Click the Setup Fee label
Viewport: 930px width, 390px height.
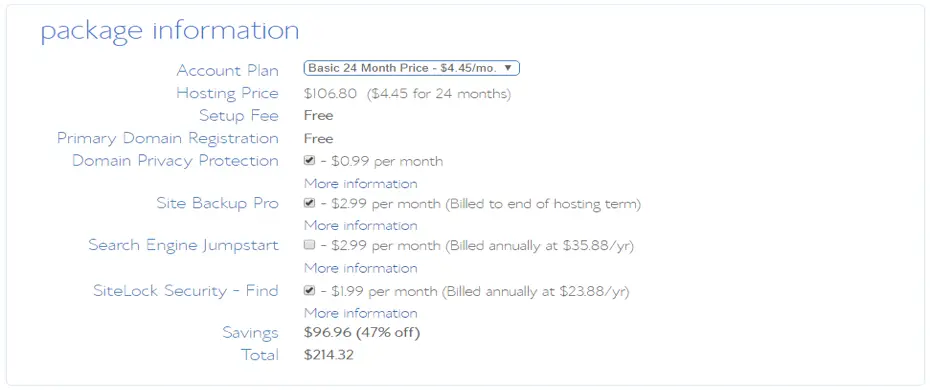(x=238, y=116)
